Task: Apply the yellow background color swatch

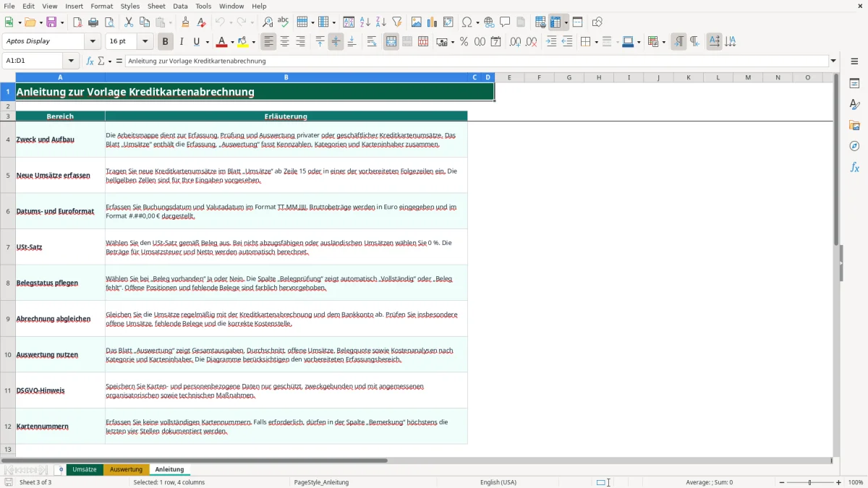Action: (243, 42)
